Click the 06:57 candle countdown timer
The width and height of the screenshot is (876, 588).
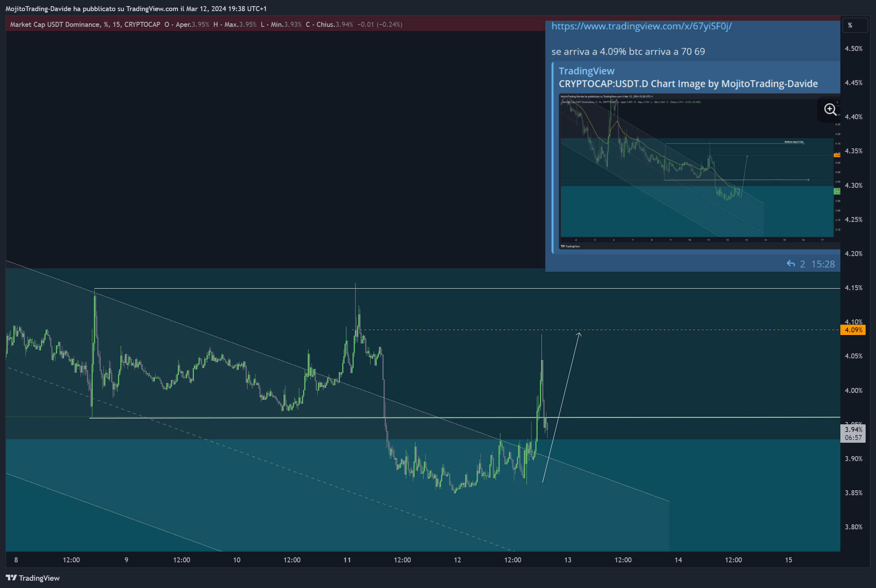853,438
